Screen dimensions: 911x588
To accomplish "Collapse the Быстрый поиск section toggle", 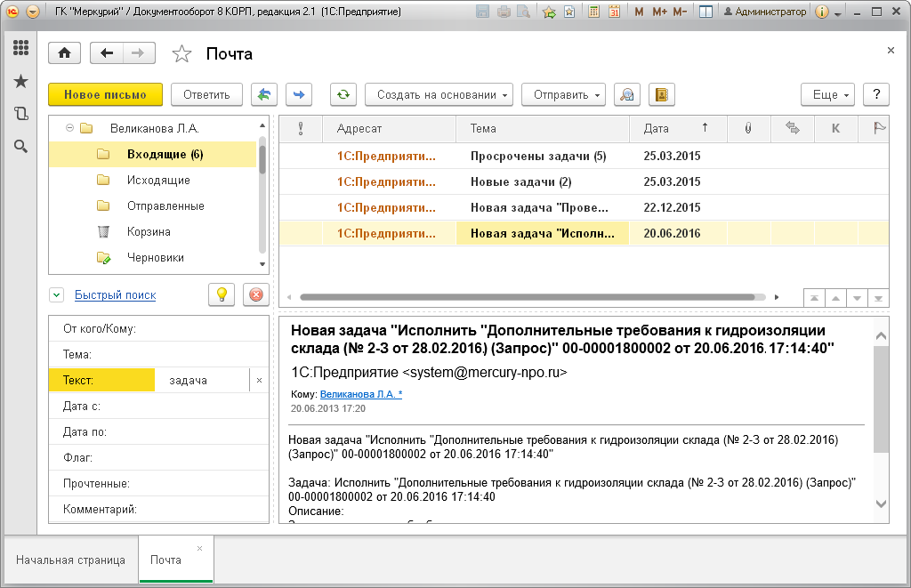I will tap(56, 295).
